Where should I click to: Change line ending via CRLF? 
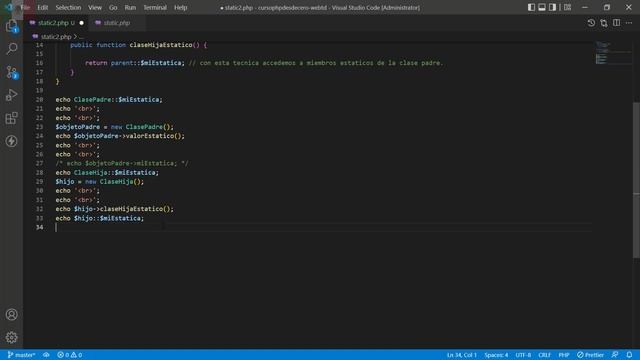pyautogui.click(x=544, y=355)
